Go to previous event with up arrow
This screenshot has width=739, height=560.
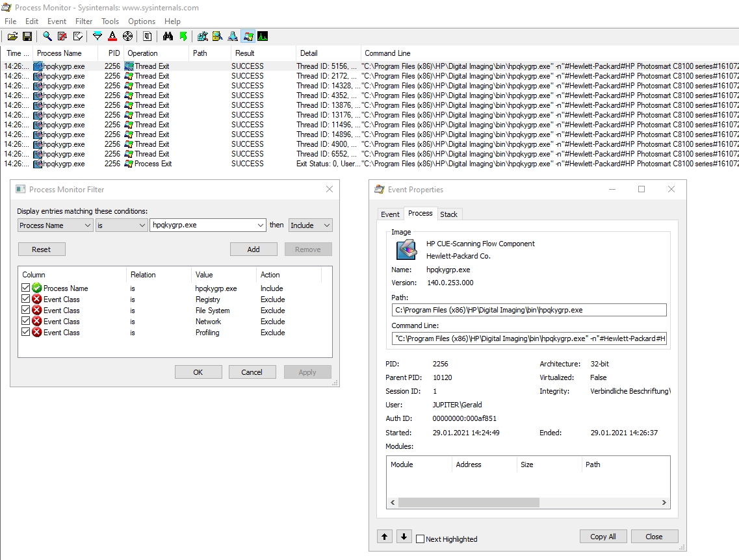click(x=385, y=537)
